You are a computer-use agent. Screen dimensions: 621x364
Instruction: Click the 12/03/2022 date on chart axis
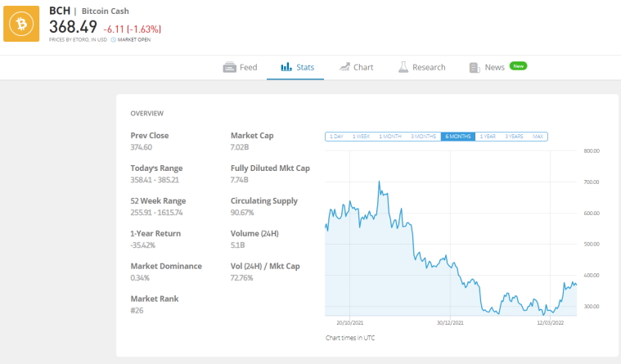(551, 323)
